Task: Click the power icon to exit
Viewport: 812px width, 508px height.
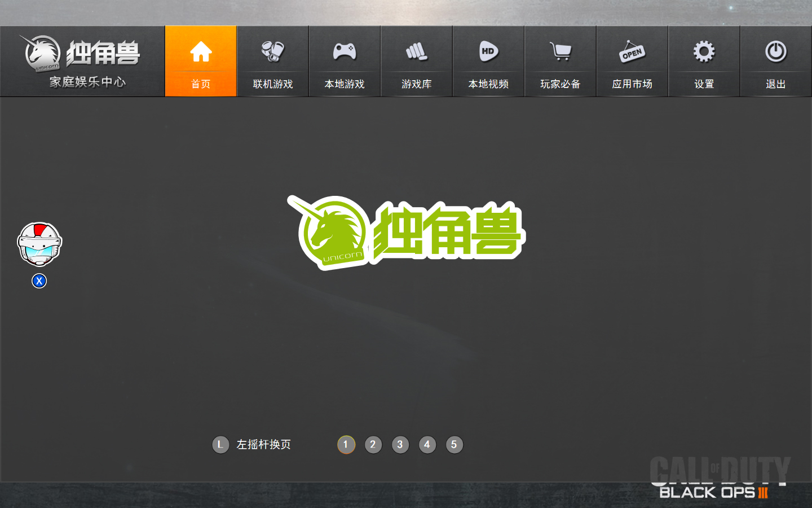Action: click(775, 51)
